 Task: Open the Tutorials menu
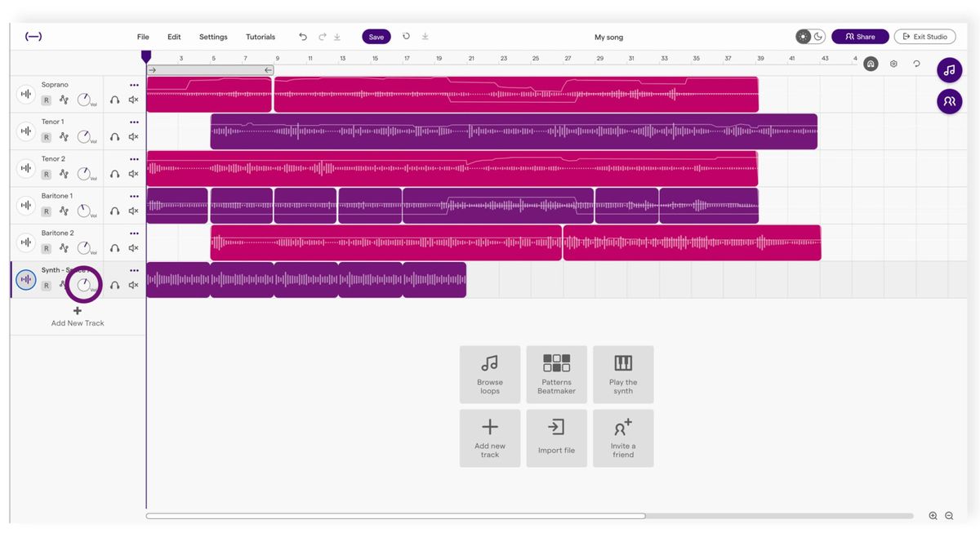coord(261,36)
